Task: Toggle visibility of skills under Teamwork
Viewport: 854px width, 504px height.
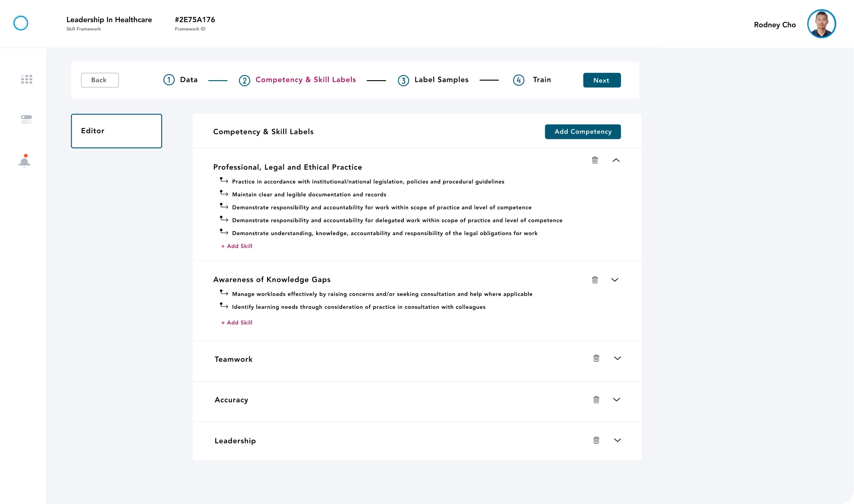Action: point(617,358)
